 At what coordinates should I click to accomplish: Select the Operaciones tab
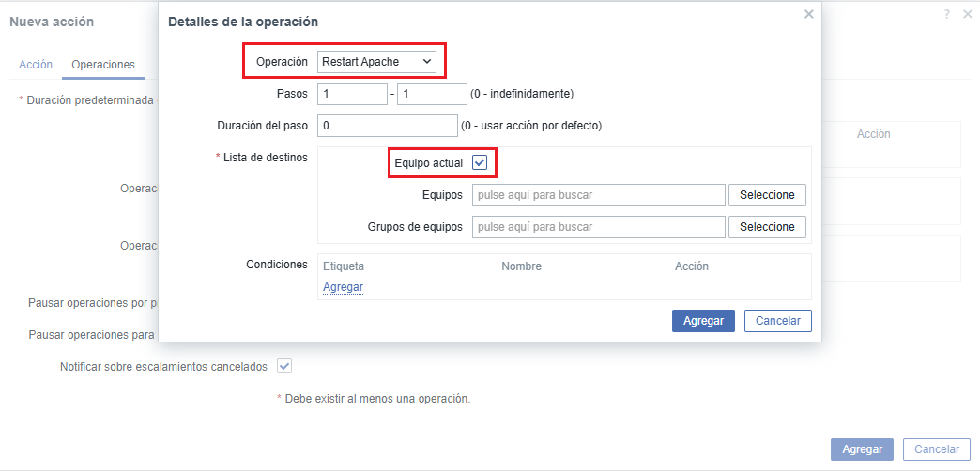(103, 65)
